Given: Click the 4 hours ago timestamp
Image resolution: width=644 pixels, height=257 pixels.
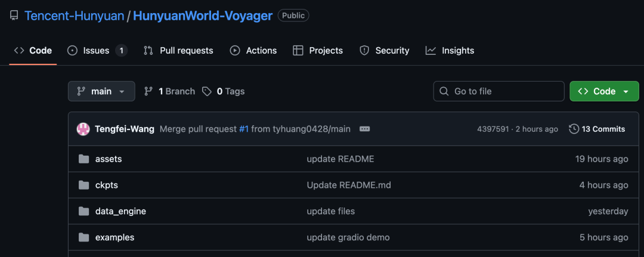Looking at the screenshot, I should click(603, 185).
